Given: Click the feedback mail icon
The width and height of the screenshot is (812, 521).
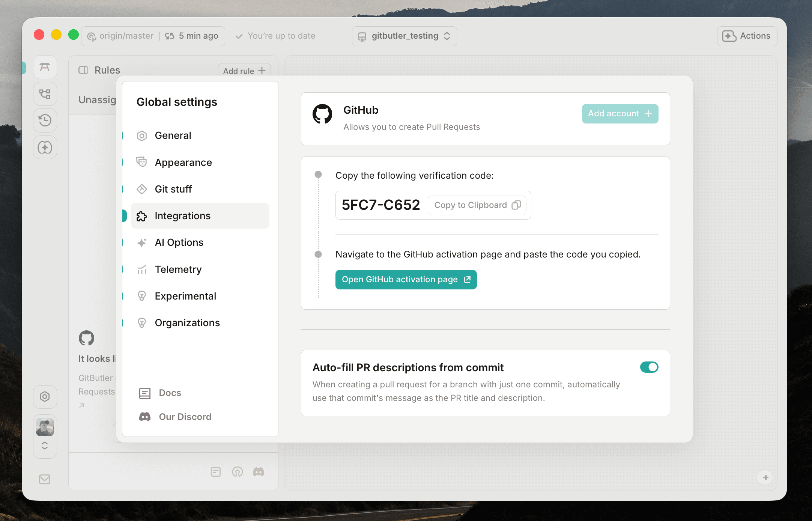Looking at the screenshot, I should point(45,479).
